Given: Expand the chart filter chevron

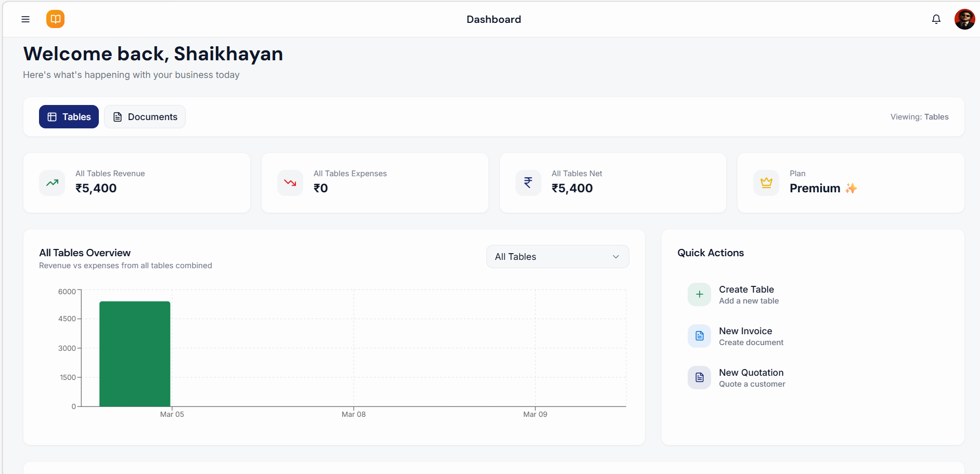Looking at the screenshot, I should tap(616, 256).
